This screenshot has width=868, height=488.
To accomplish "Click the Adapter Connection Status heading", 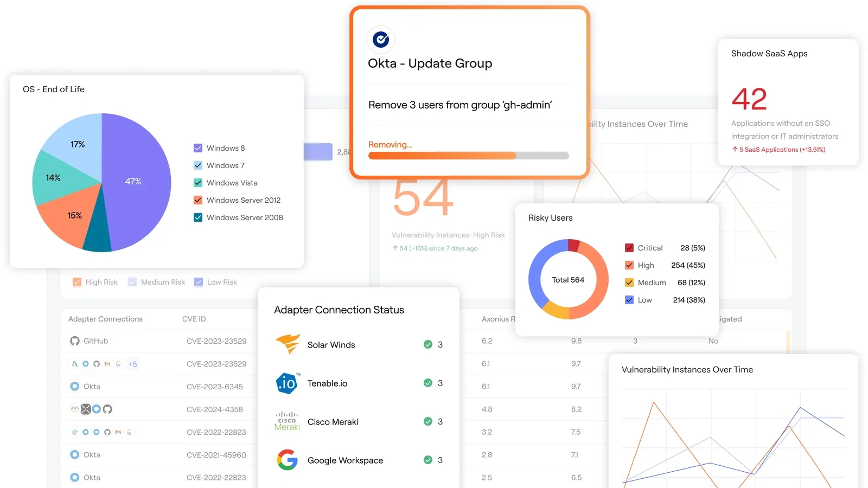I will (x=339, y=310).
